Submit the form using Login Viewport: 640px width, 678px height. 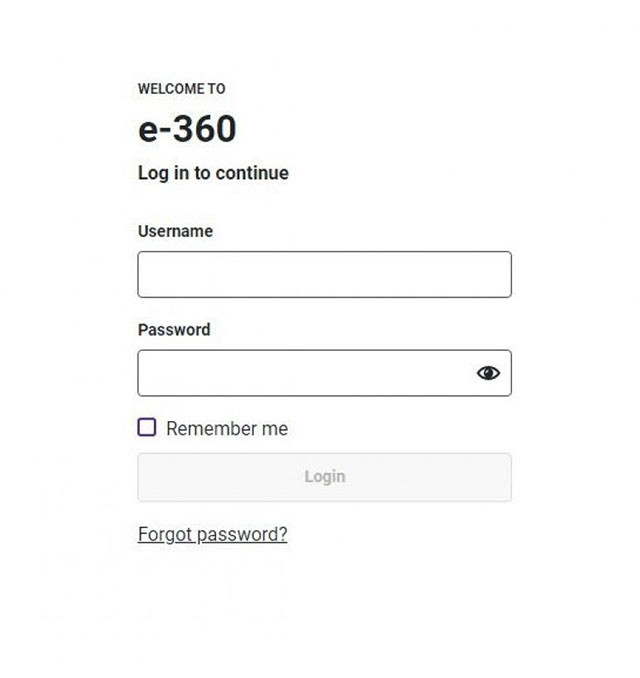(x=324, y=477)
